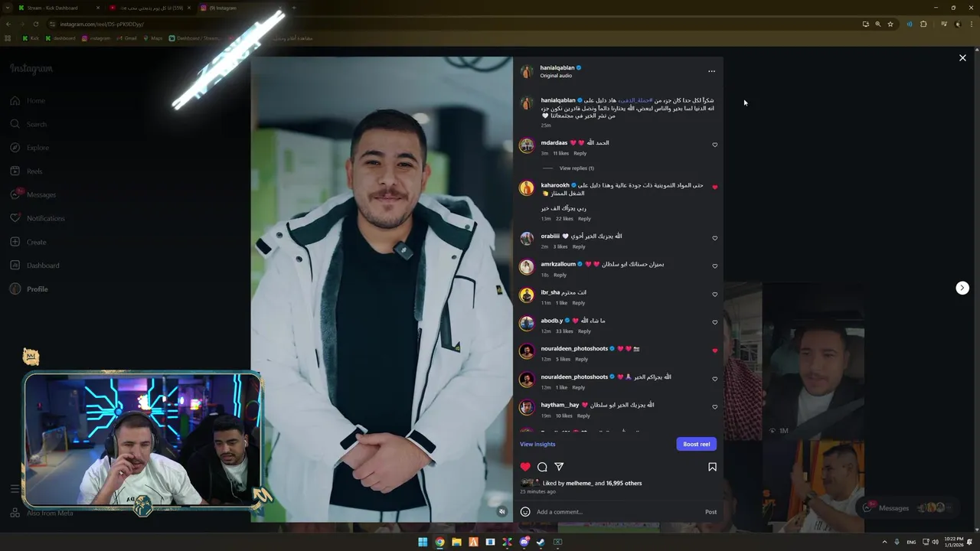Open the Windows Start menu
The image size is (980, 551).
pos(423,542)
